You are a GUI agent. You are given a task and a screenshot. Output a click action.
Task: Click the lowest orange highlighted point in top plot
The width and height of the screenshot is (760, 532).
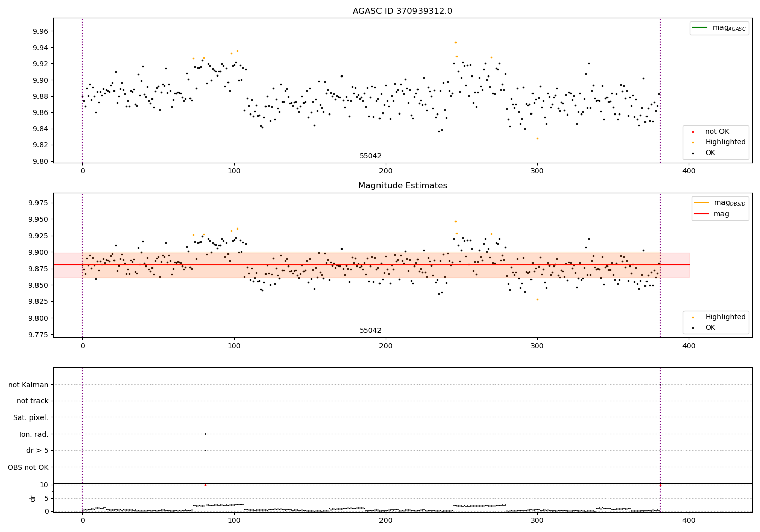click(x=537, y=138)
